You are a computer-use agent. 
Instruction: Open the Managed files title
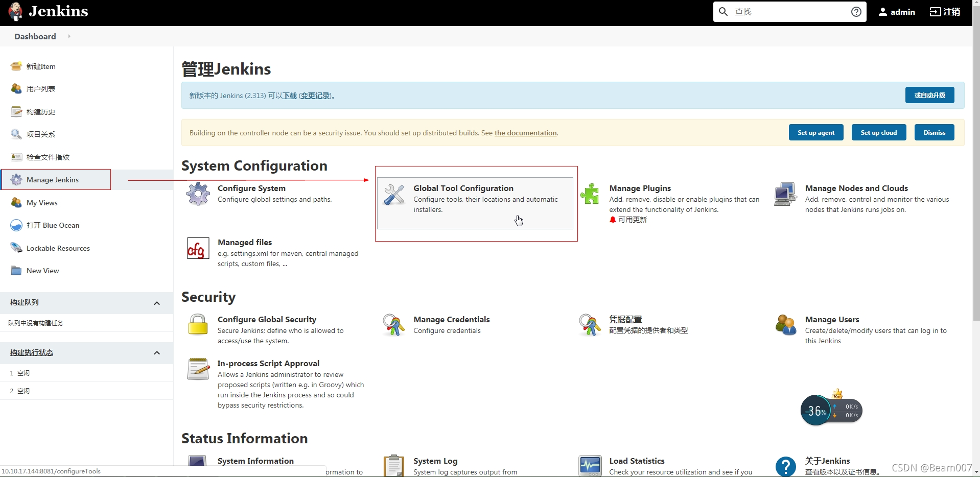[x=245, y=242]
